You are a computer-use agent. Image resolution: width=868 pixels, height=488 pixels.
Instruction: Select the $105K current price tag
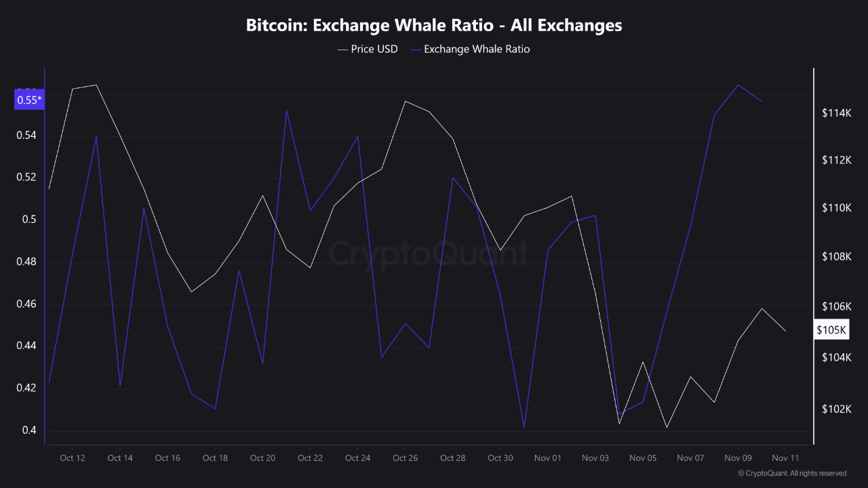pos(831,330)
